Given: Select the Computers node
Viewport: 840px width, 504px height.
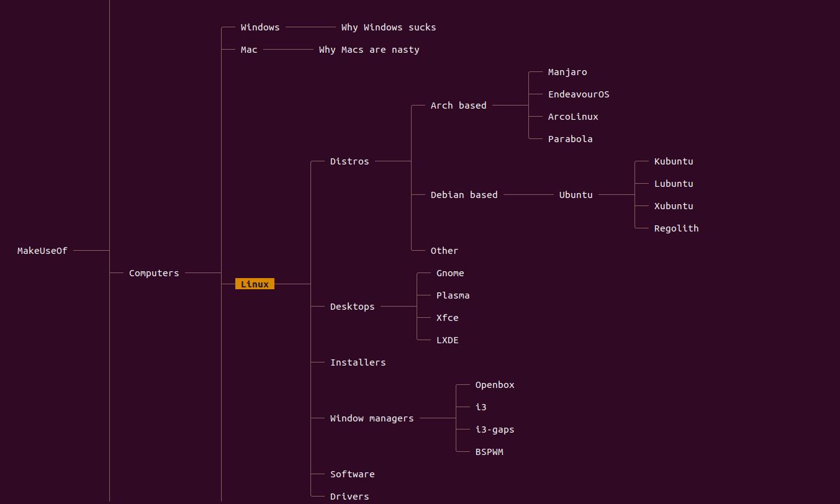Looking at the screenshot, I should coord(154,273).
